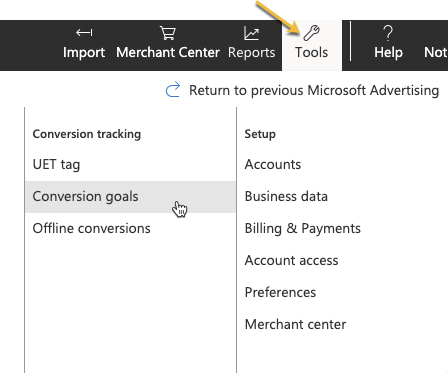Go to Accounts under Setup
This screenshot has height=373, width=448.
(273, 164)
